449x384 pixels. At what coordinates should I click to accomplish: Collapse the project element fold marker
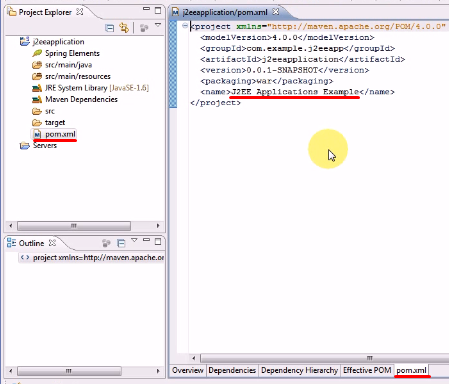[x=185, y=26]
